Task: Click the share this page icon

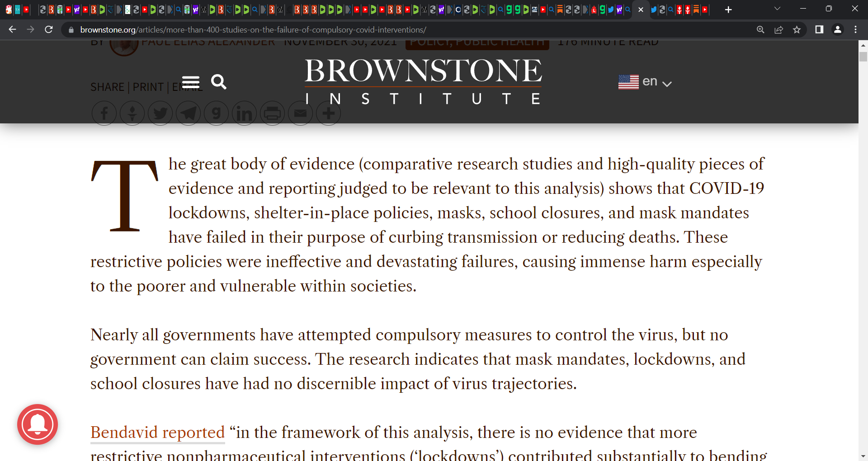Action: click(x=778, y=30)
